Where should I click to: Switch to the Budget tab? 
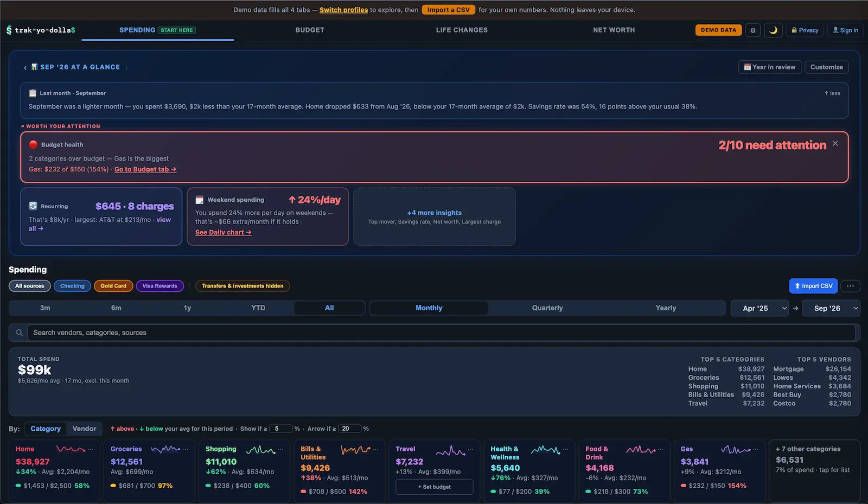[x=310, y=30]
